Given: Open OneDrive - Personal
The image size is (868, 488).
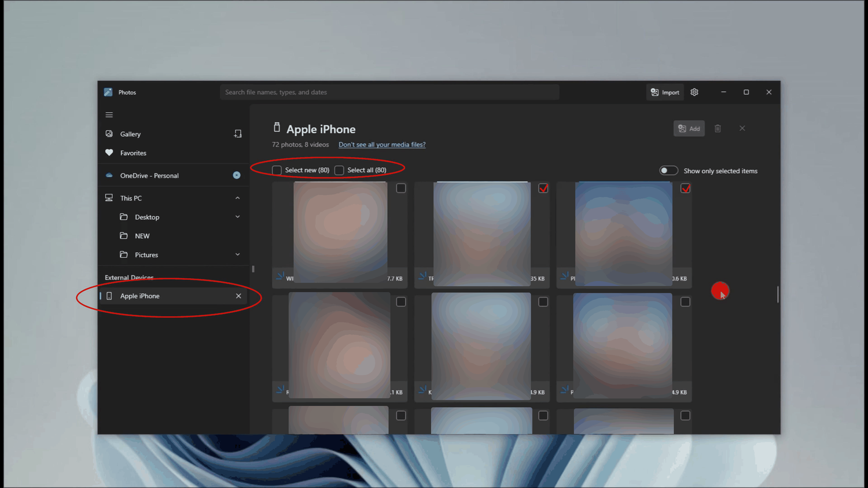Looking at the screenshot, I should 149,176.
